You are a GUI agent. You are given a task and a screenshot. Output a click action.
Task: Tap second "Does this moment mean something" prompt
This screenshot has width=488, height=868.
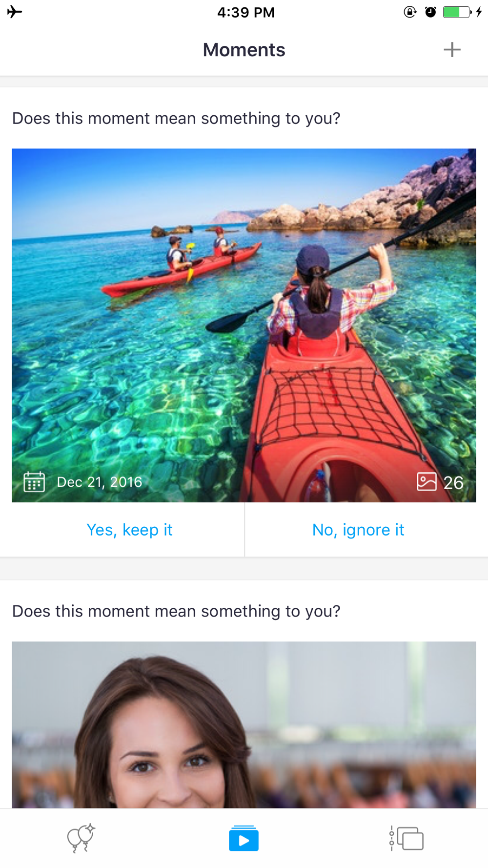click(176, 611)
